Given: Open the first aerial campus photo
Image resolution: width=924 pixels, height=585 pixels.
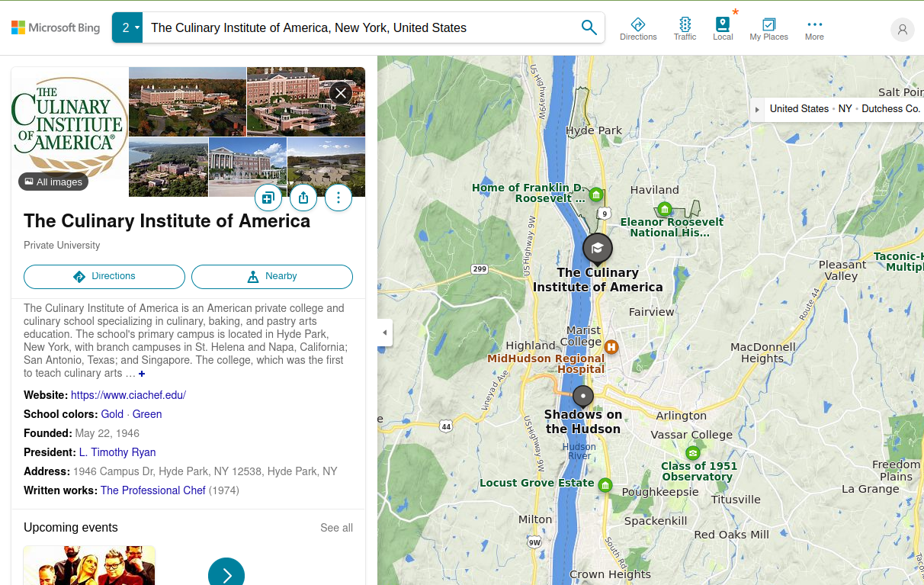Looking at the screenshot, I should 188,101.
